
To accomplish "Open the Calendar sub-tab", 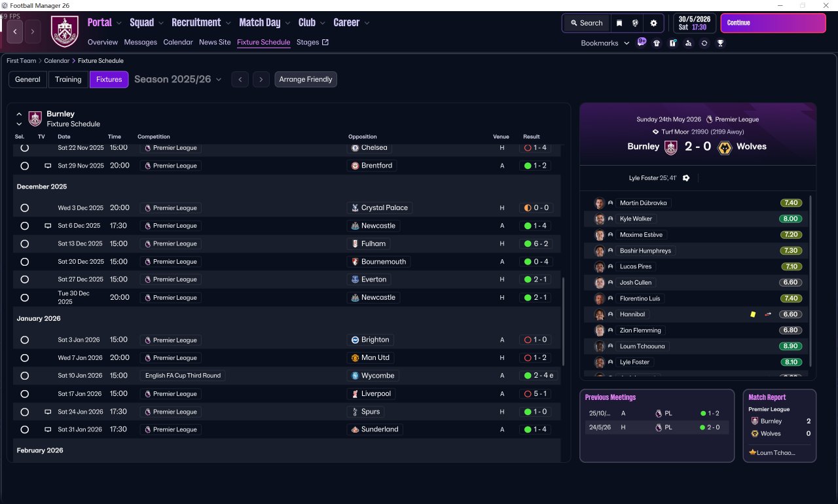I will (x=178, y=43).
